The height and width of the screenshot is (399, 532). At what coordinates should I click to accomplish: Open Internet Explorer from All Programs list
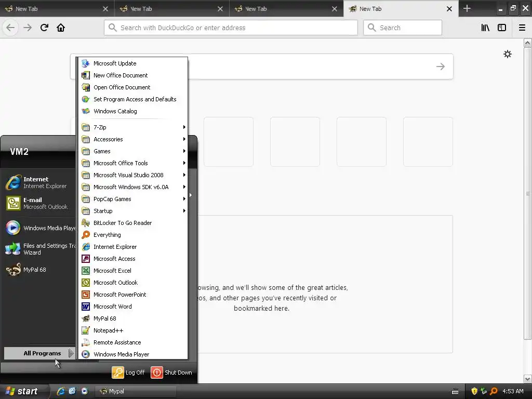tap(133, 247)
